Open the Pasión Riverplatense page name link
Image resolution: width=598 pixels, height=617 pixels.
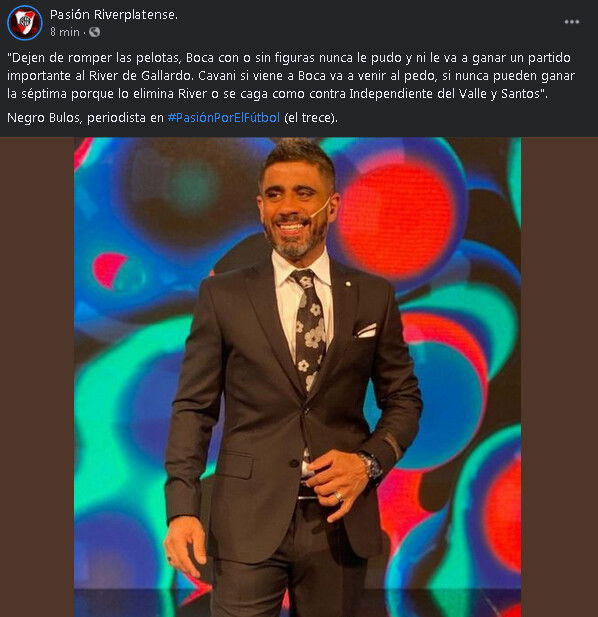[114, 15]
